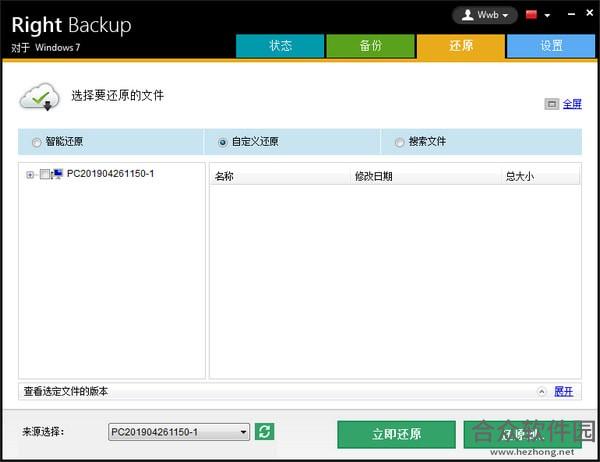Click the green refresh source icon
600x462 pixels.
[x=264, y=431]
